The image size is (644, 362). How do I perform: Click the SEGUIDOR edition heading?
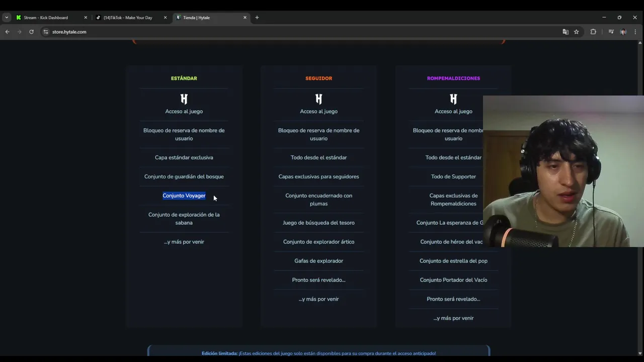tap(319, 78)
